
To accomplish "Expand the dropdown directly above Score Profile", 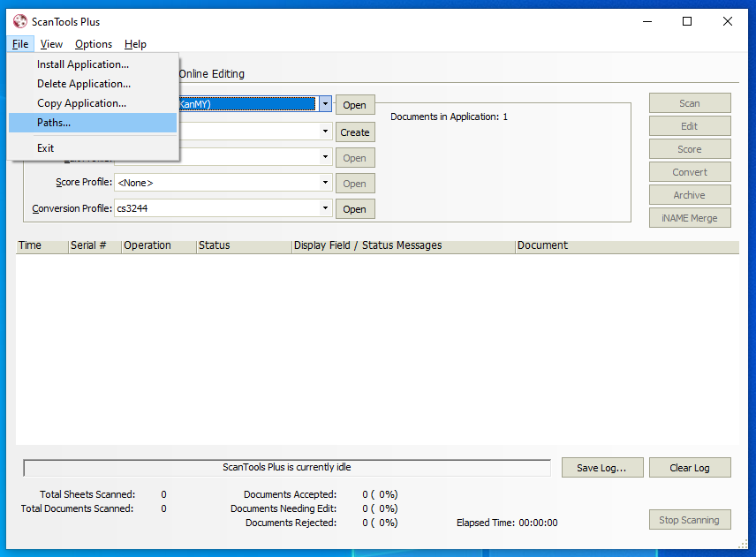I will pyautogui.click(x=325, y=156).
